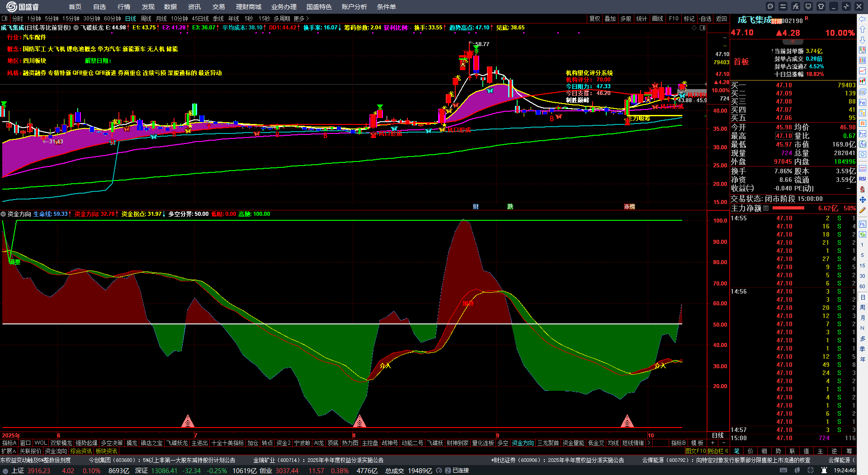Collapse the limit-up info panel with up chevron

[793, 42]
